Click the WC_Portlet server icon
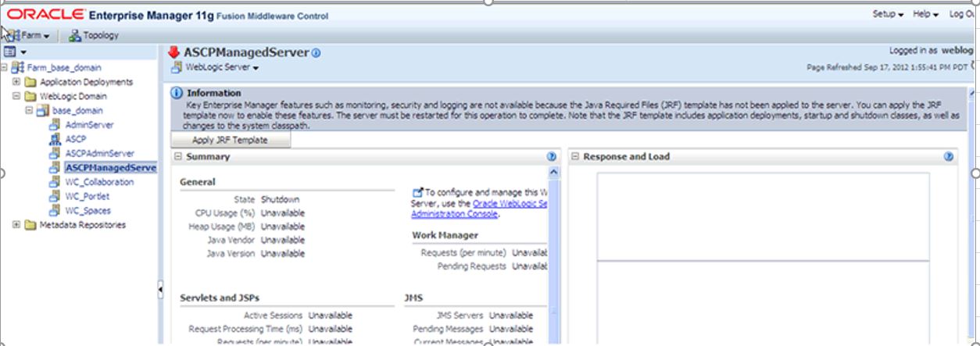This screenshot has height=346, width=980. point(55,196)
